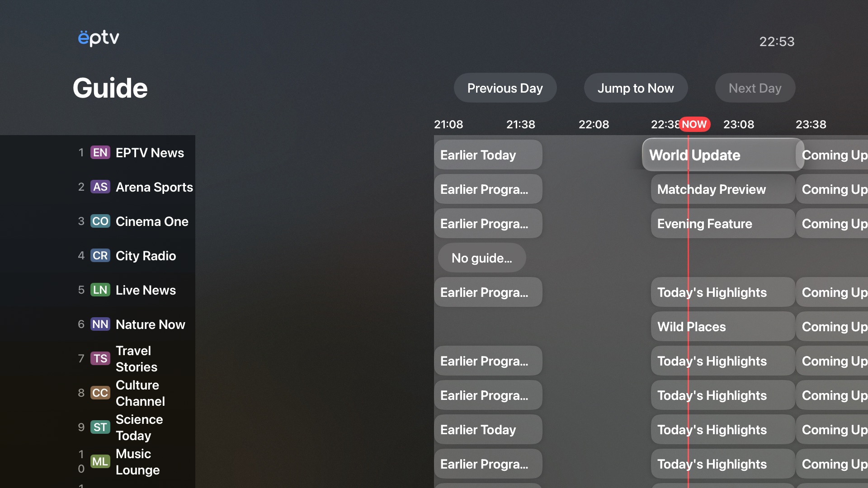Image resolution: width=868 pixels, height=488 pixels.
Task: Open Today's Highlights on Travel Stories
Action: click(x=723, y=361)
